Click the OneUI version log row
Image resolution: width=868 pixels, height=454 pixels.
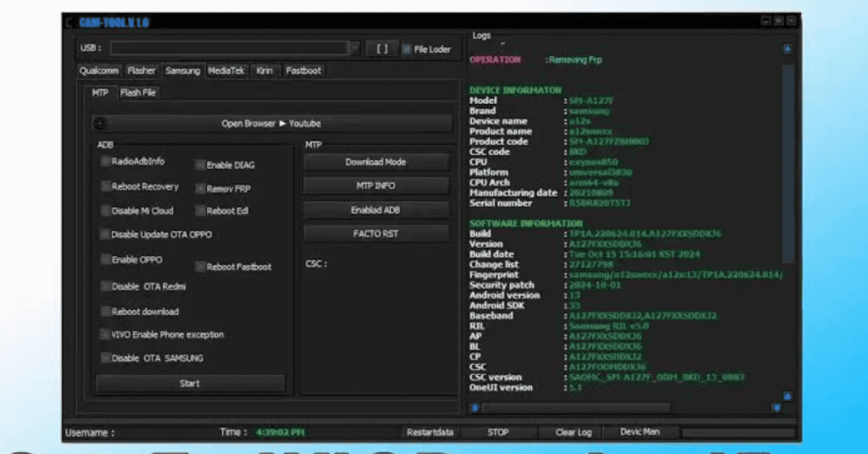coord(526,388)
